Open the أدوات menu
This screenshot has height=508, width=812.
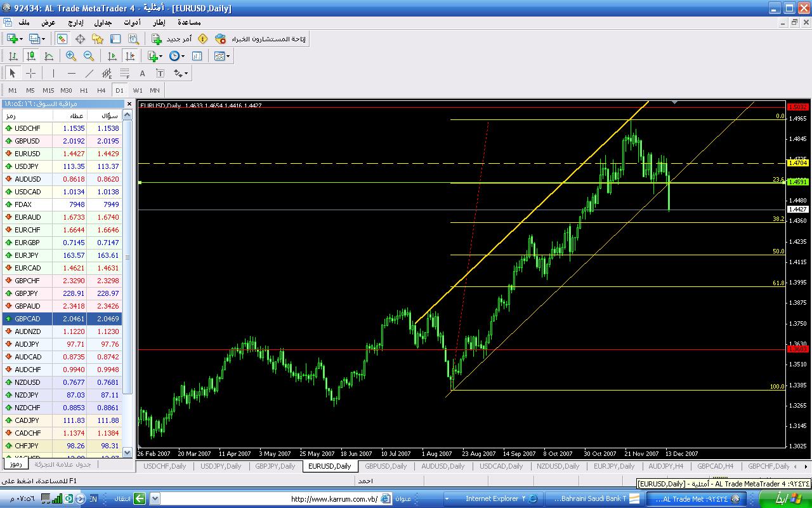132,22
